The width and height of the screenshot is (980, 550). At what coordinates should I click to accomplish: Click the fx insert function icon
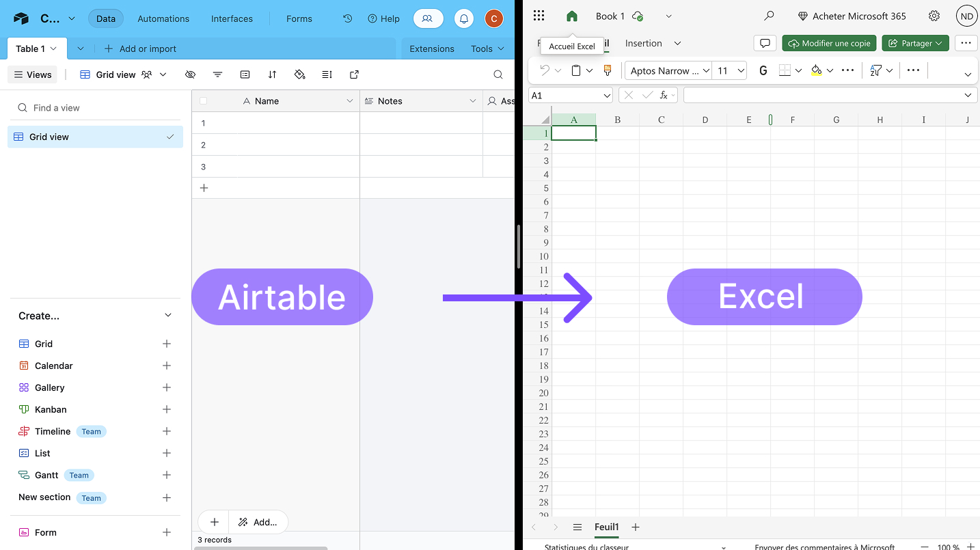point(664,96)
